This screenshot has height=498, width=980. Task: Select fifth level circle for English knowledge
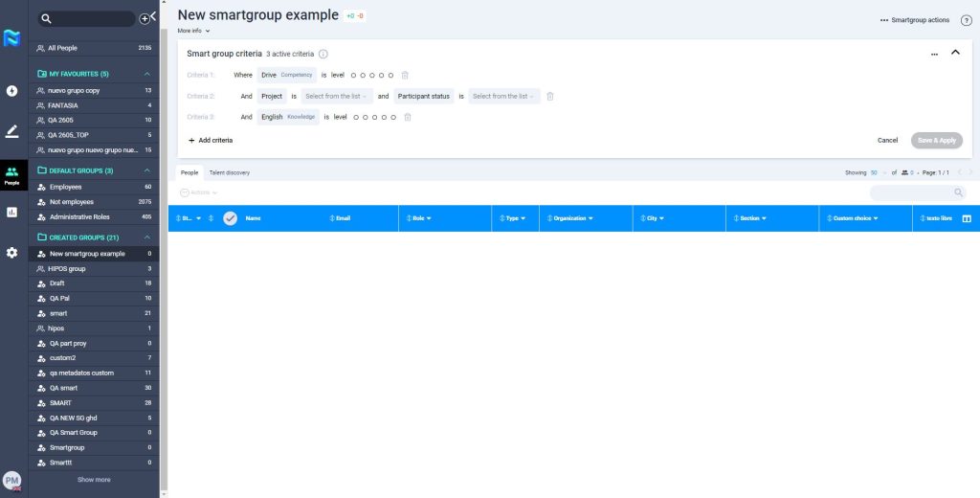(x=391, y=117)
